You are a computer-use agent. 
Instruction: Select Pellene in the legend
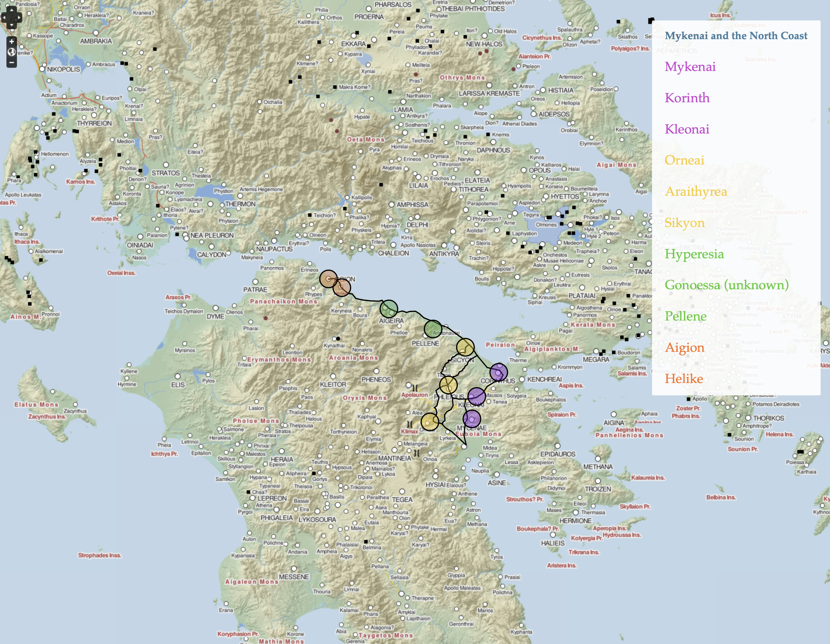coord(685,316)
